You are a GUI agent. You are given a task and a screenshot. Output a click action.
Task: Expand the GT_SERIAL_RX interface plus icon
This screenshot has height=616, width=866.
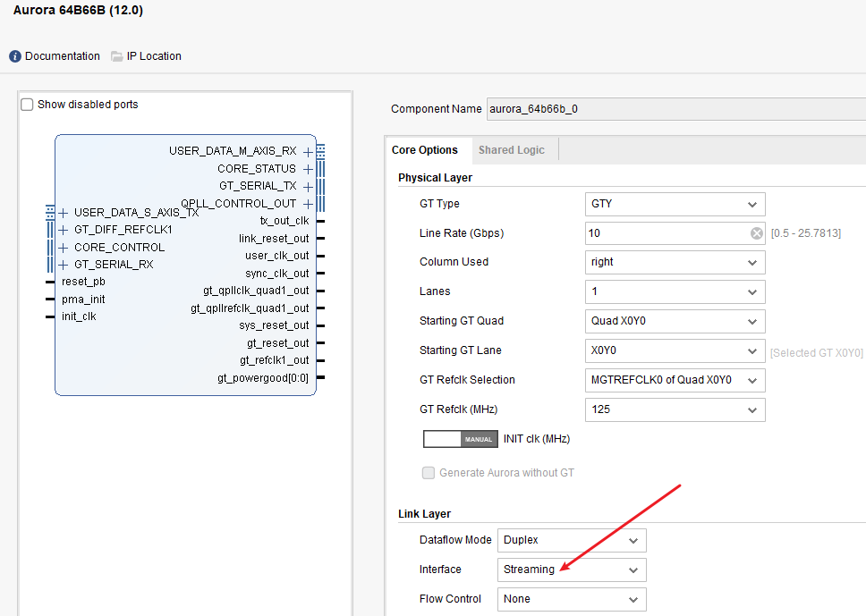64,265
